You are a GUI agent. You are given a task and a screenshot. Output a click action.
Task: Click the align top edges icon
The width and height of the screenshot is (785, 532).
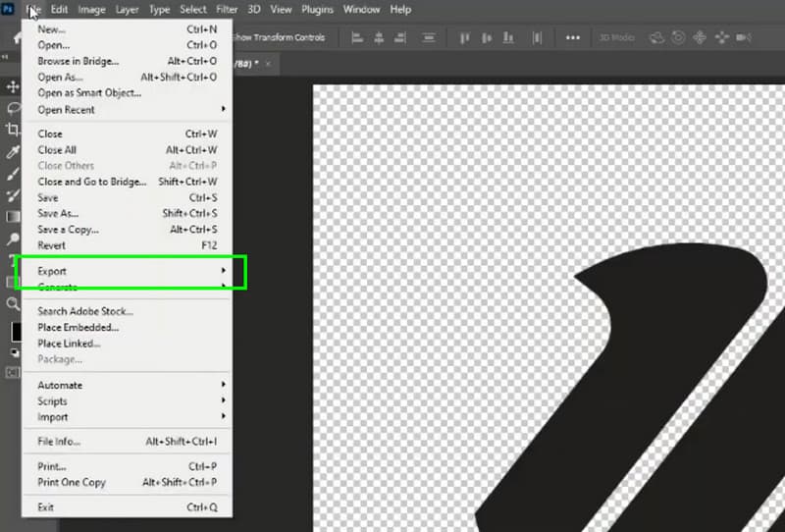click(462, 37)
